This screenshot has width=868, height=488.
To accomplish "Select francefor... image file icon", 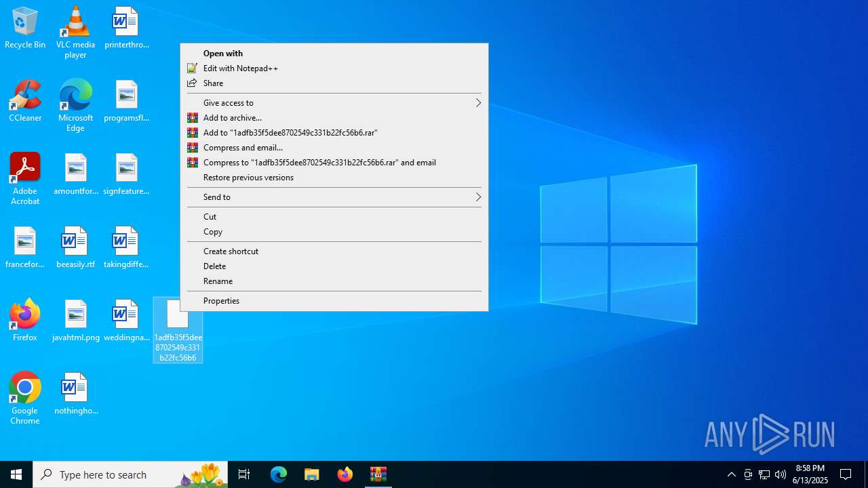I will 25,248.
